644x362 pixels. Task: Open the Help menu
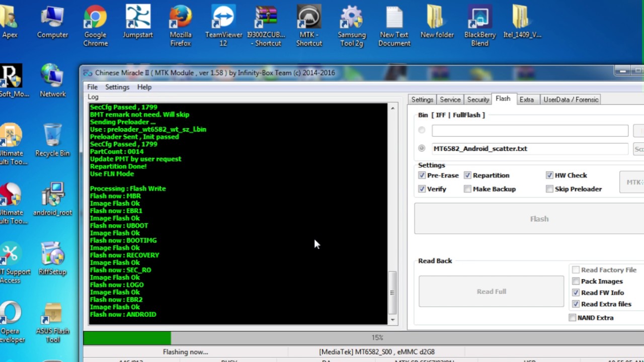(144, 87)
